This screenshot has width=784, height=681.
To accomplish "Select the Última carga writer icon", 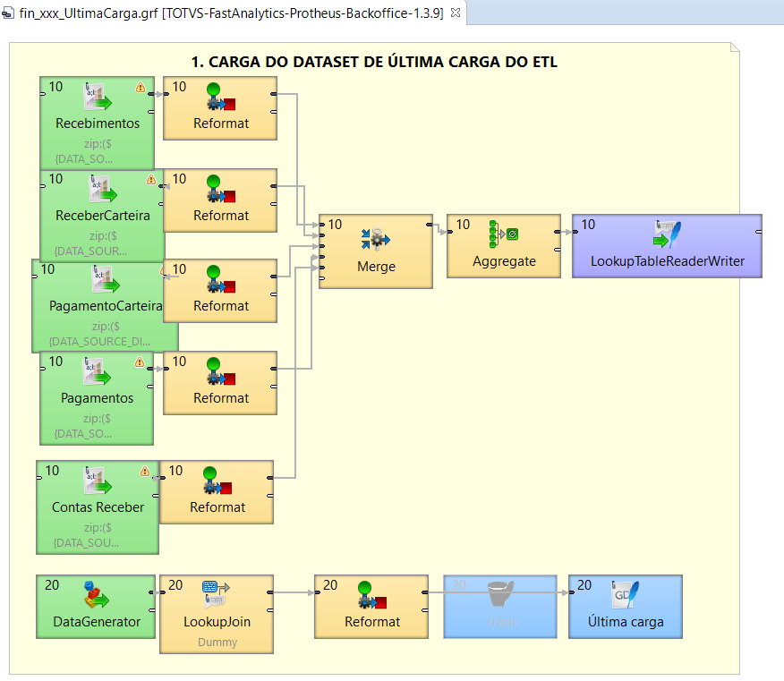I will pos(625,596).
